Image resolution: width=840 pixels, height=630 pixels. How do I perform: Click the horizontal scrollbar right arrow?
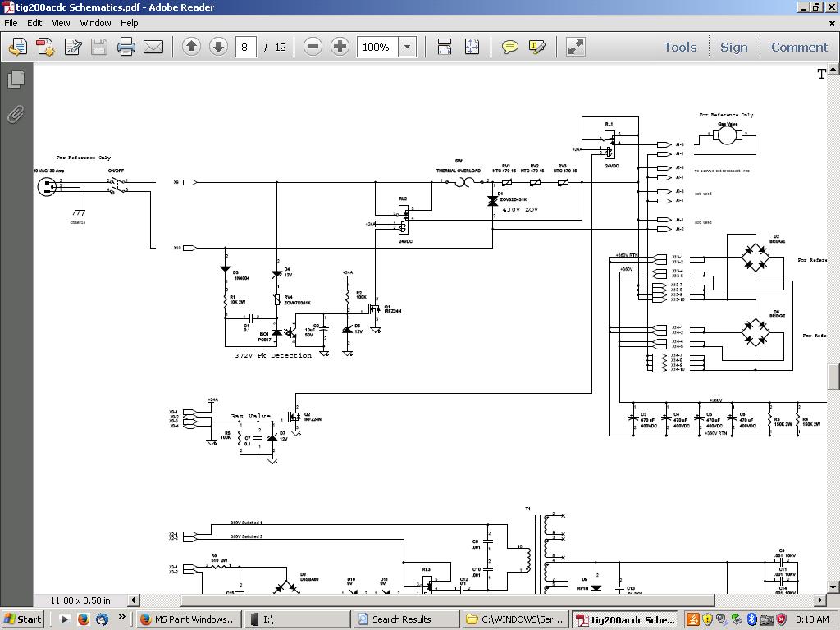coord(820,600)
